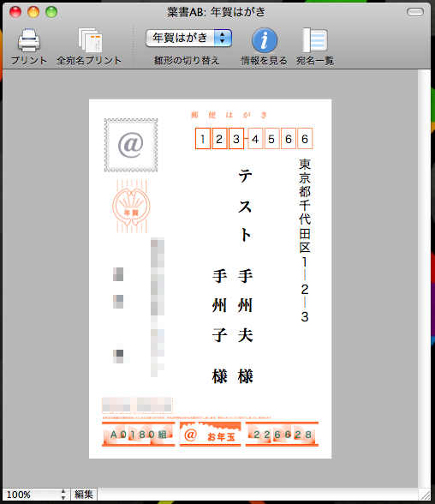This screenshot has height=504, width=435.
Task: Open the 年賀はがき template dropdown
Action: [x=188, y=39]
